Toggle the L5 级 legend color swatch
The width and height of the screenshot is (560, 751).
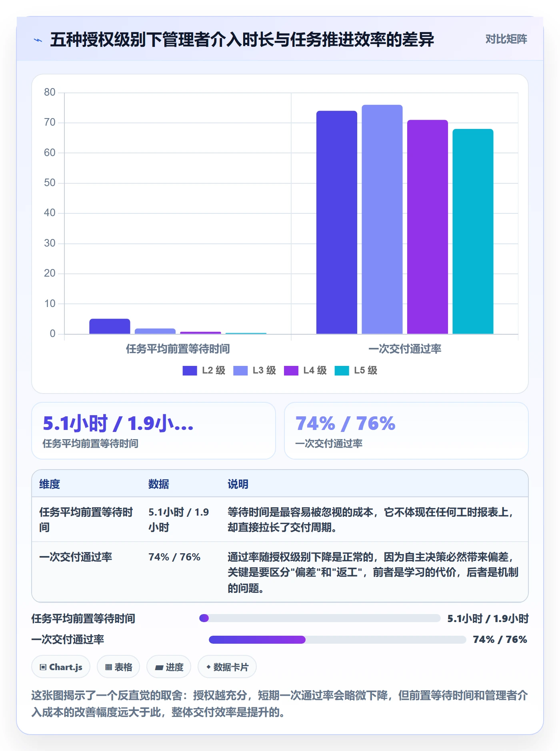[x=342, y=371]
